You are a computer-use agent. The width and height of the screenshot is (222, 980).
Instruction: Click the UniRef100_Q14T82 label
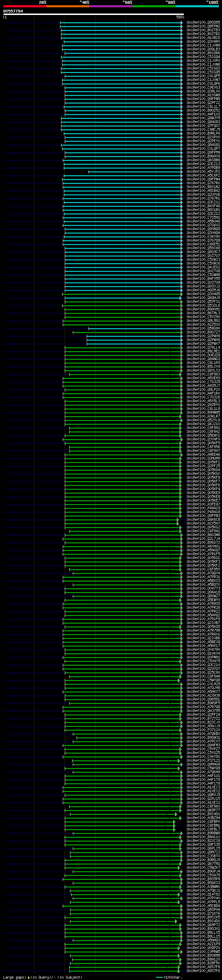point(203,894)
